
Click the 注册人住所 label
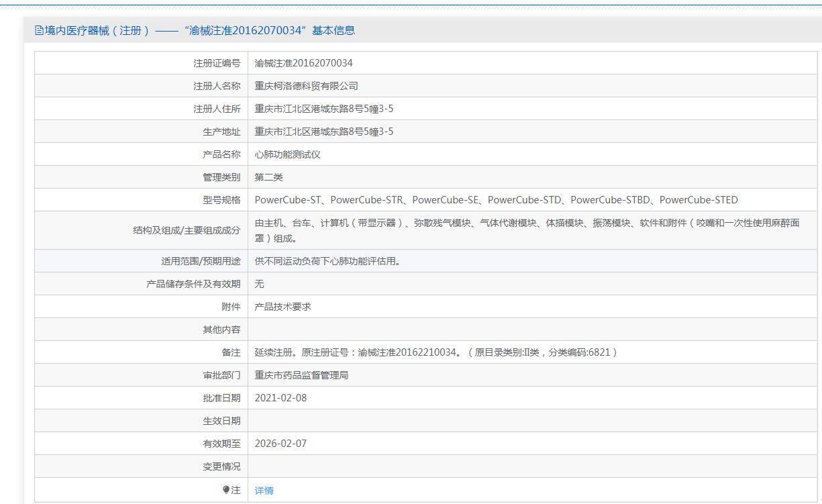pyautogui.click(x=217, y=109)
